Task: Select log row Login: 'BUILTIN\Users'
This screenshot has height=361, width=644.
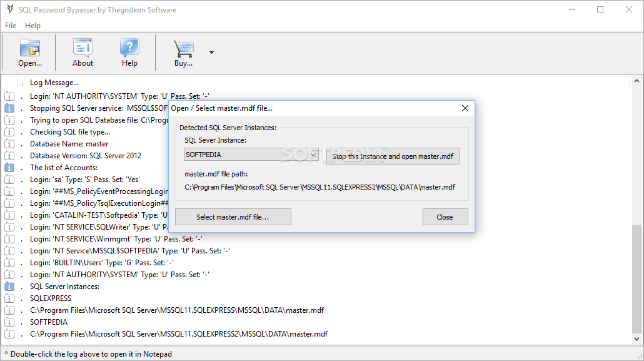Action: coord(101,263)
